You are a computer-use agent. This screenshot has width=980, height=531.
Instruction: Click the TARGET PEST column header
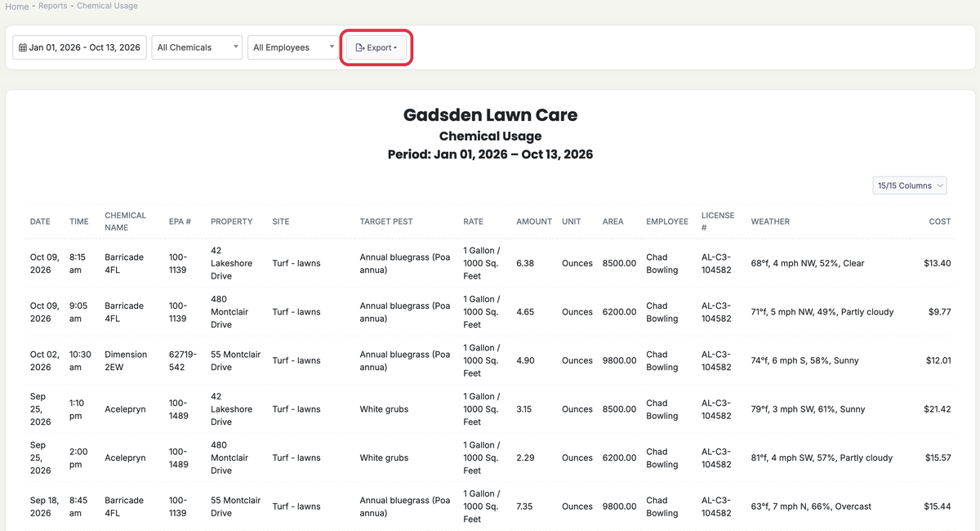click(x=386, y=221)
